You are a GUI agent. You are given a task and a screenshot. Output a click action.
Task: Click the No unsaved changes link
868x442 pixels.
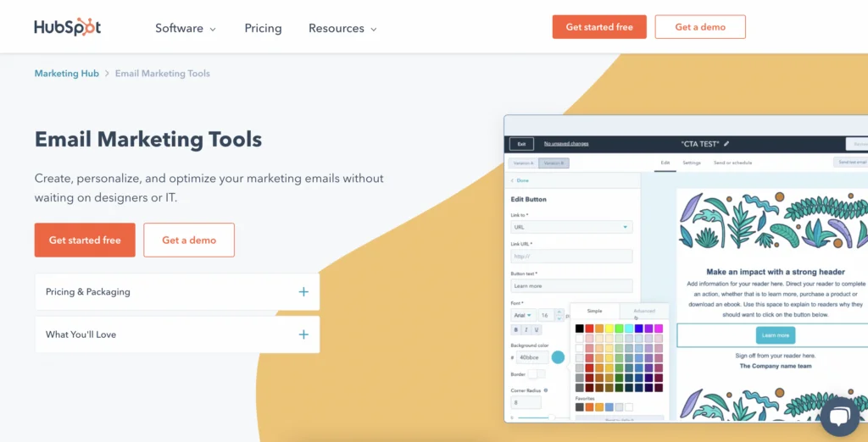[x=566, y=144]
